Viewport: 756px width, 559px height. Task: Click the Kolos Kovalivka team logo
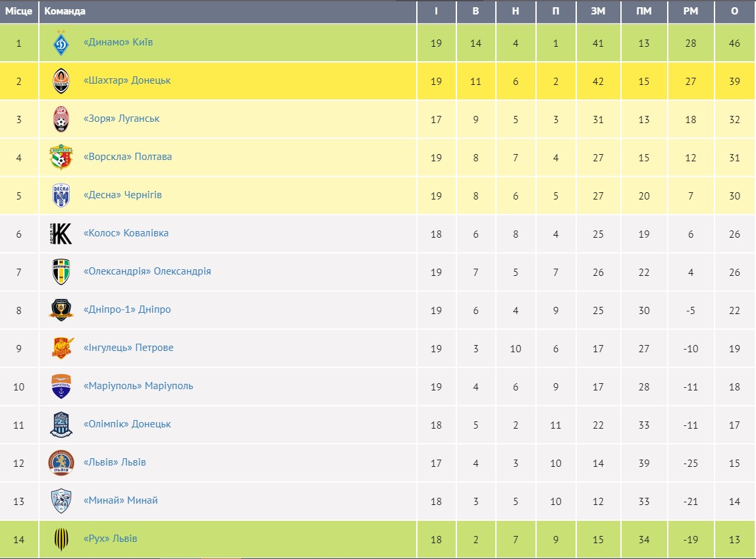tap(61, 234)
